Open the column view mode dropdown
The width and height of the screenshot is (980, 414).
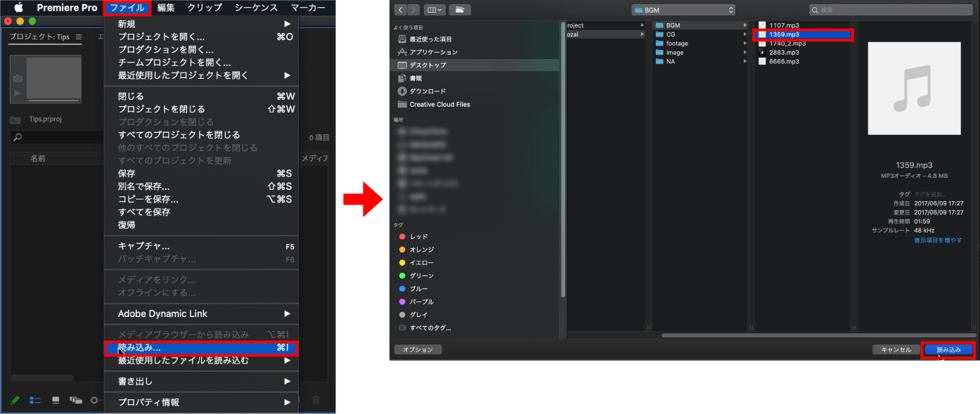coord(434,10)
